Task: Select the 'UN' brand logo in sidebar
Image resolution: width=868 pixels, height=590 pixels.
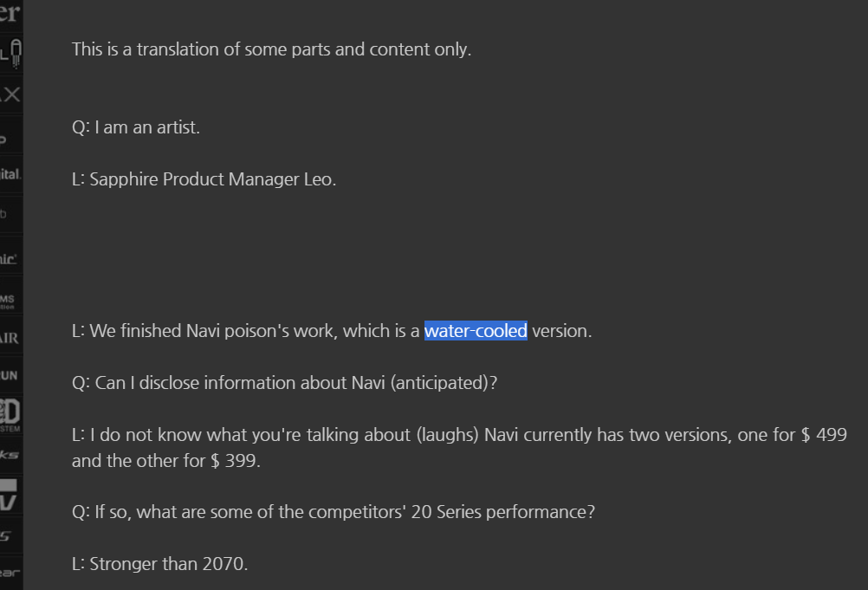Action: pos(10,375)
